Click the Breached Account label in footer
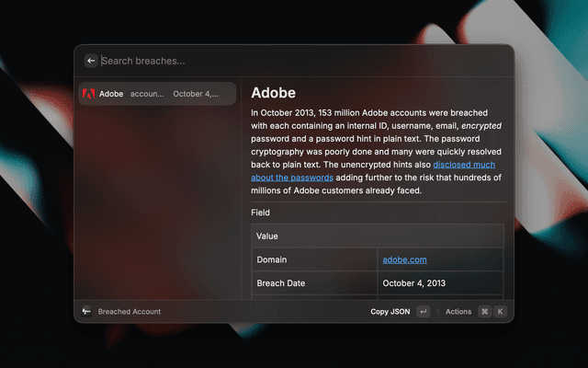 [130, 312]
